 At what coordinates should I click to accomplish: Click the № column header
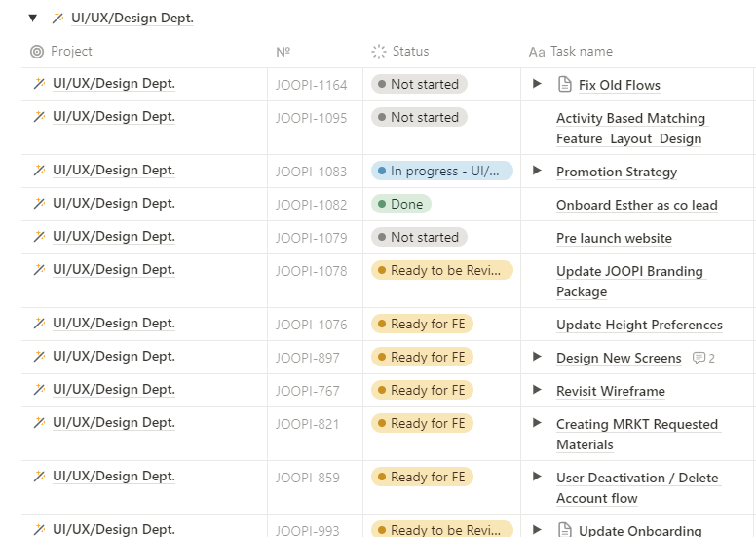point(283,52)
